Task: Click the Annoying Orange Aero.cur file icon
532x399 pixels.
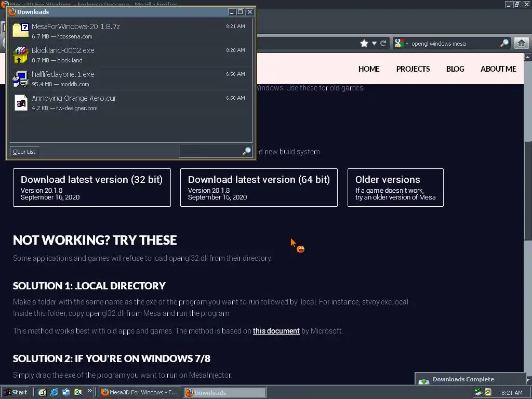Action: 21,102
